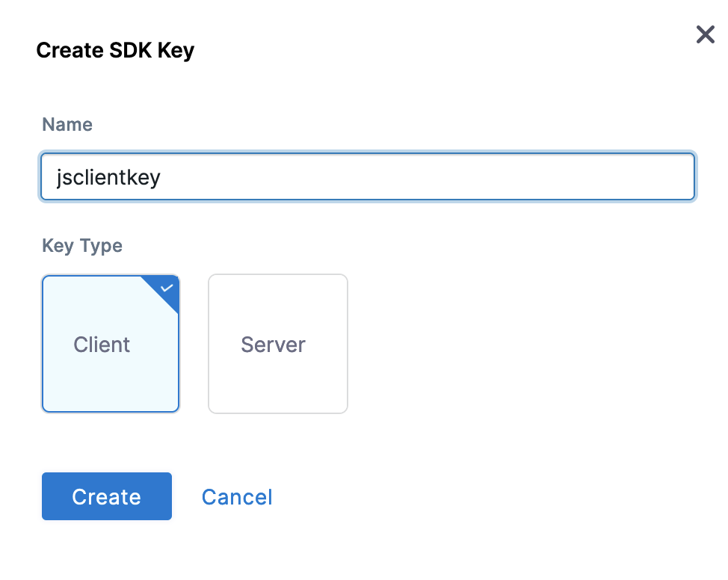The height and width of the screenshot is (580, 728).
Task: Click the blue Cancel text
Action: point(237,497)
